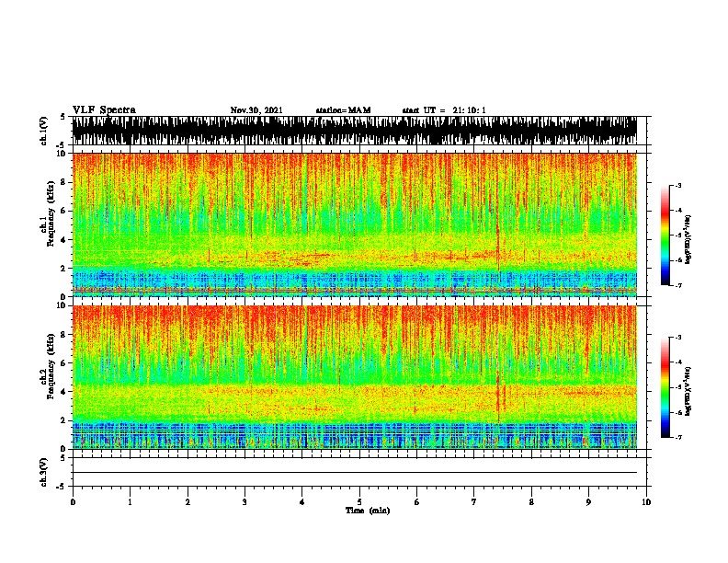Select the "start UT = 21:10:1" header text
This screenshot has height=563, width=728.
[x=444, y=110]
